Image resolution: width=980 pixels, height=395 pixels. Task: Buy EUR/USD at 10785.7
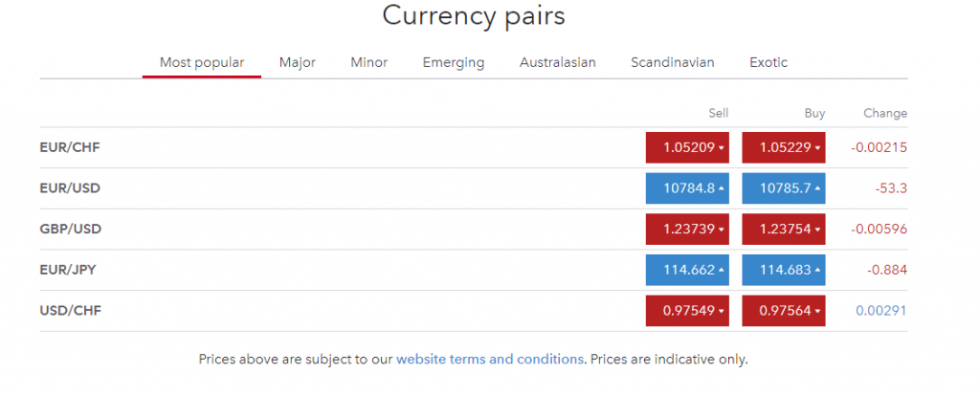pyautogui.click(x=783, y=188)
